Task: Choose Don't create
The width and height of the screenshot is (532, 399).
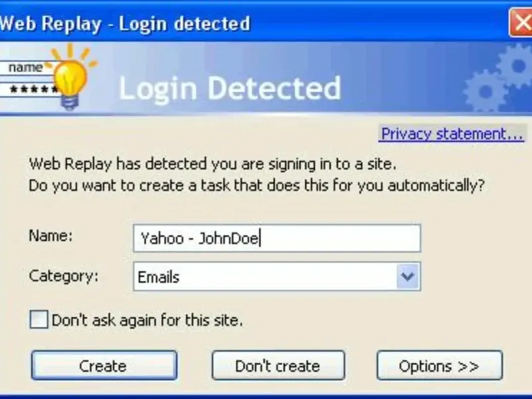Action: click(278, 366)
